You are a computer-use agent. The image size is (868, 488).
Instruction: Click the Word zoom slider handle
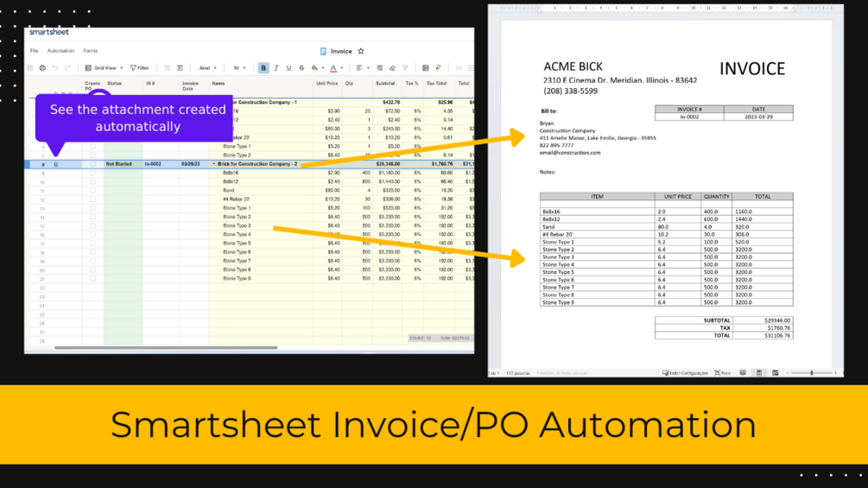click(812, 373)
